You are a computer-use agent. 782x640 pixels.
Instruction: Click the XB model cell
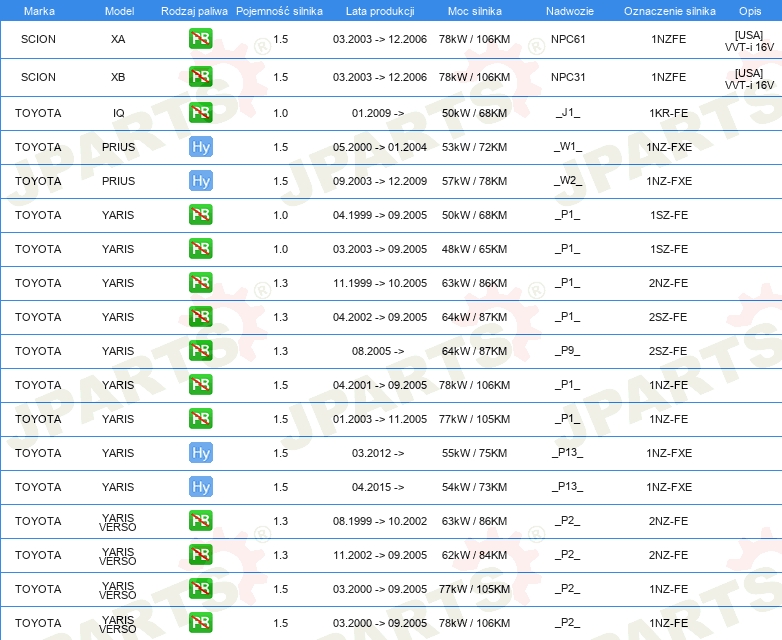pos(118,77)
